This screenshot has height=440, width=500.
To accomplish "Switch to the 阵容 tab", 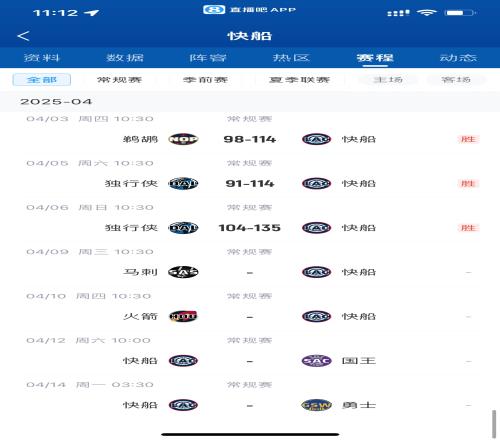I will point(208,58).
